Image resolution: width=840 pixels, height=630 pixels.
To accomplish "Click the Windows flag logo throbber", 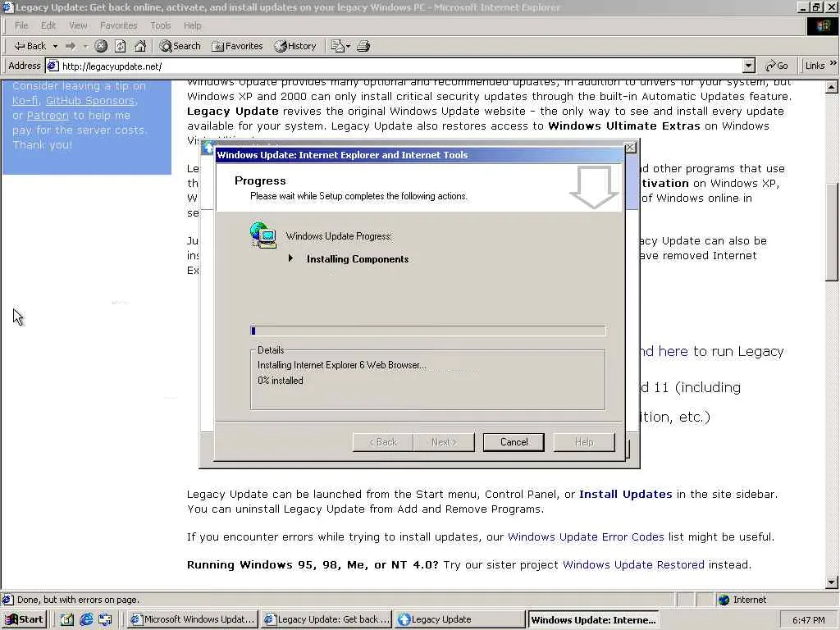I will tap(822, 25).
